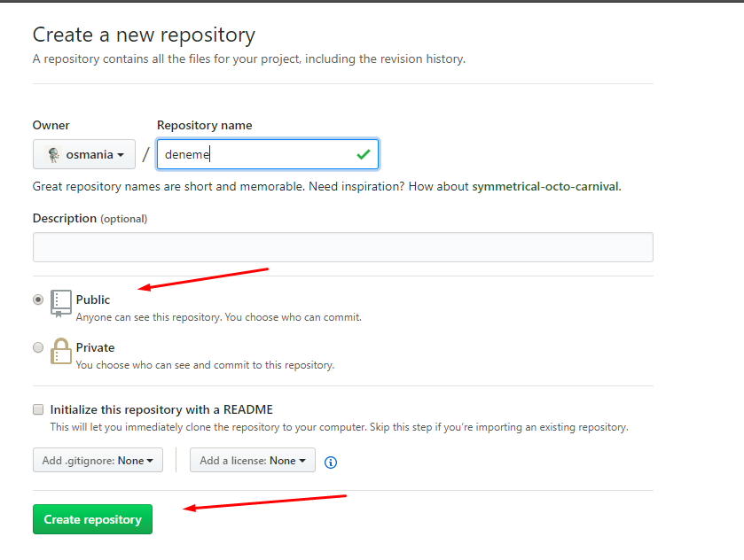This screenshot has height=560, width=744.
Task: Click the blue info icon beside the license dropdown
Action: click(x=331, y=462)
